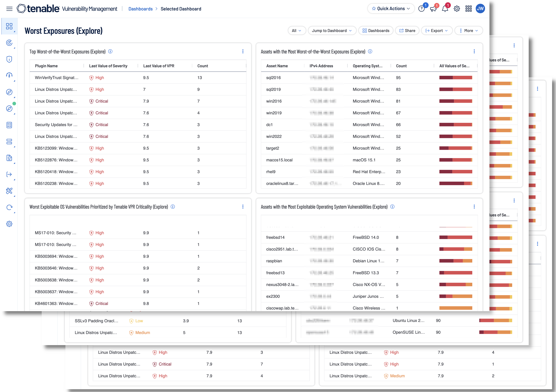Sort by Last Value of VPR column

coord(159,66)
